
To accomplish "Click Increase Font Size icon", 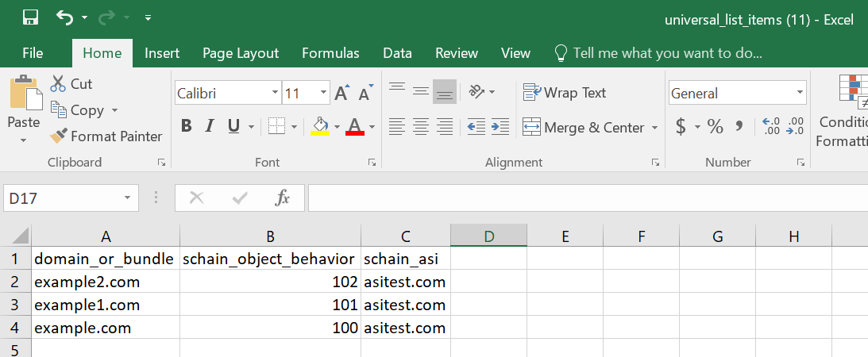I will click(341, 93).
